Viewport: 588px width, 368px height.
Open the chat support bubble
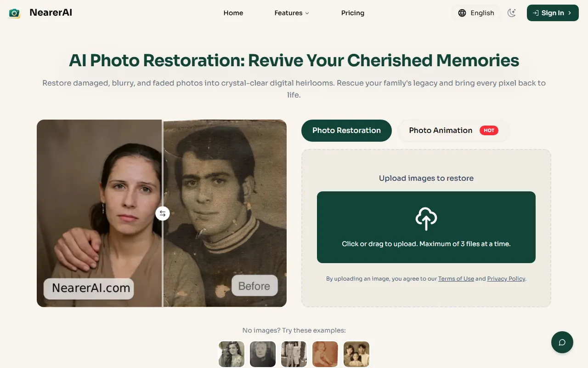[x=562, y=342]
